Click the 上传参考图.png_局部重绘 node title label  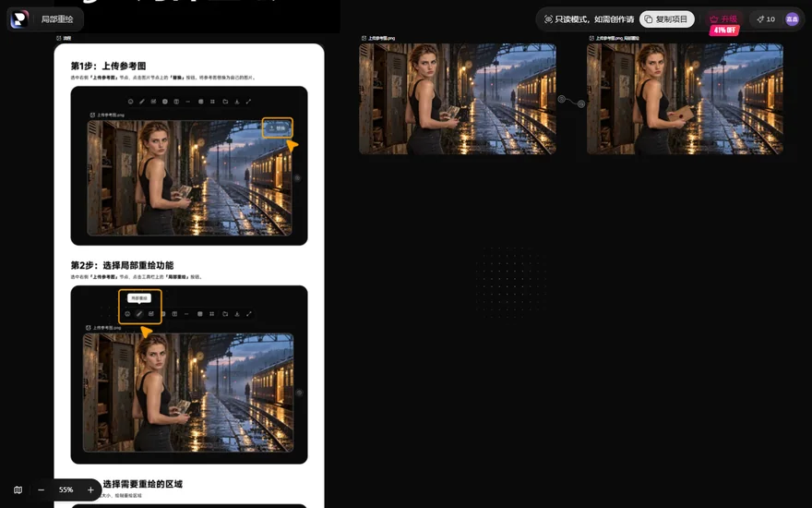(x=616, y=39)
